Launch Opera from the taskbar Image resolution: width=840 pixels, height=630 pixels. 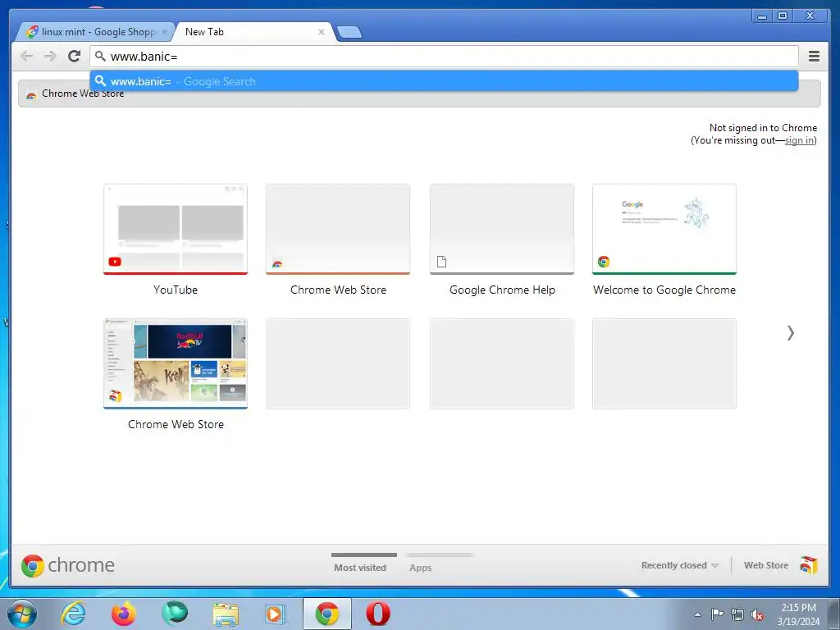pos(377,614)
